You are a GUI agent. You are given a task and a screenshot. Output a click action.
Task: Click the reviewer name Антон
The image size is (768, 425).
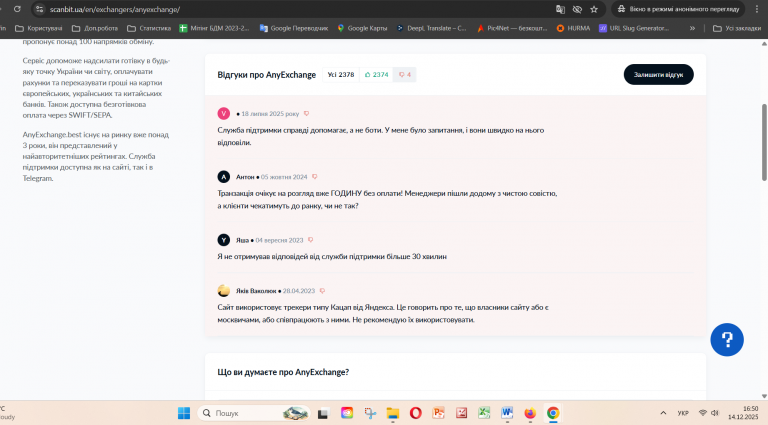click(245, 177)
